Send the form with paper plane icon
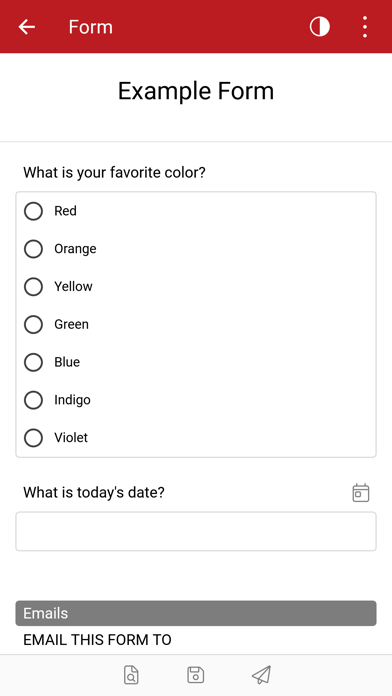This screenshot has height=696, width=392. pyautogui.click(x=261, y=675)
